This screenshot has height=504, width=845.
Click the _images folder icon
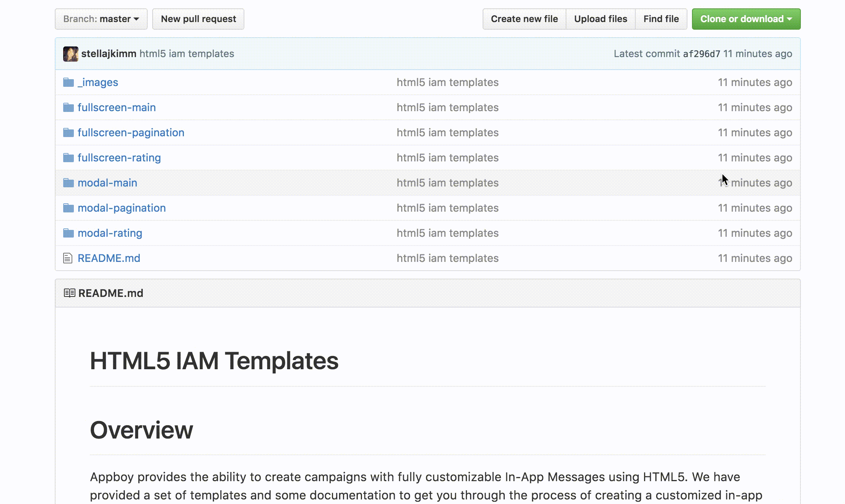click(69, 82)
